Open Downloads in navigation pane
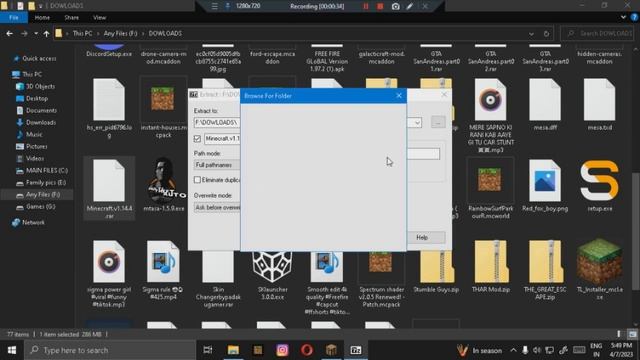 [x=41, y=122]
